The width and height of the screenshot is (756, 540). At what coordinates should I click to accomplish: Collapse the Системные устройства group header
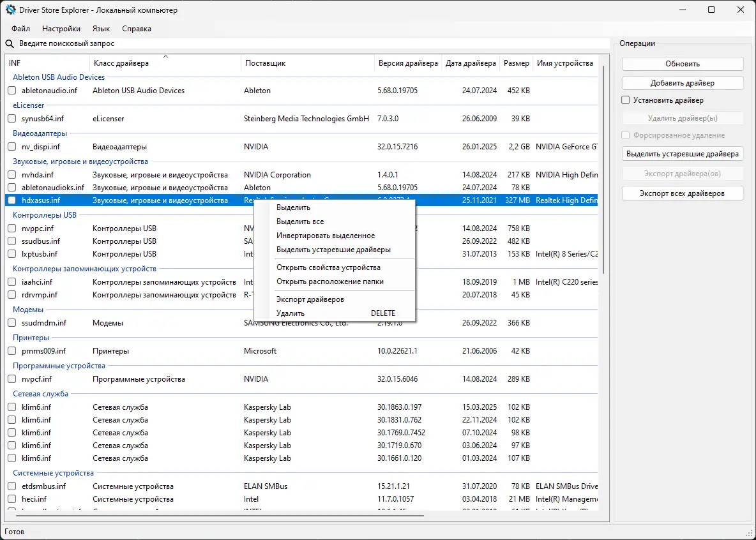53,473
